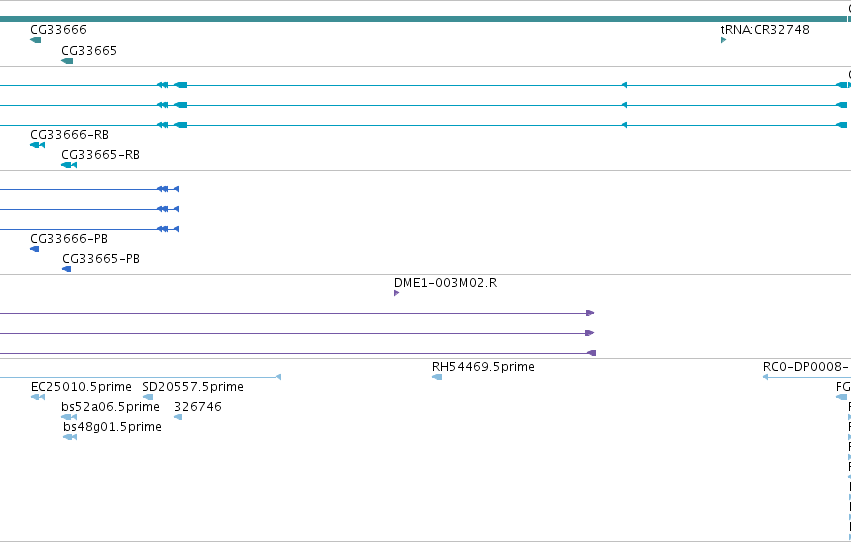
Task: Click the RH54469.5prime EST glyph
Action: click(437, 377)
